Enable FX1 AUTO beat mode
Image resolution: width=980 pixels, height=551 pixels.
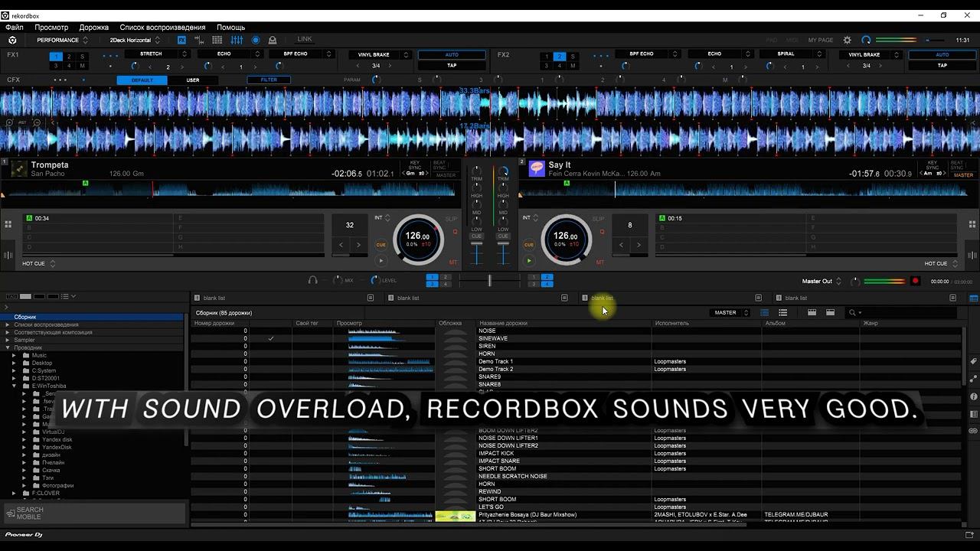pos(452,54)
